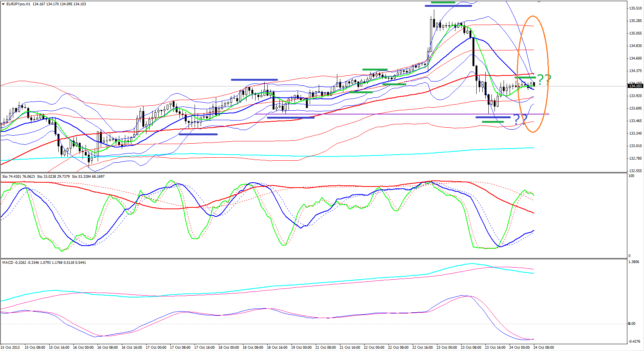Click the 135.285 price axis label

point(635,20)
